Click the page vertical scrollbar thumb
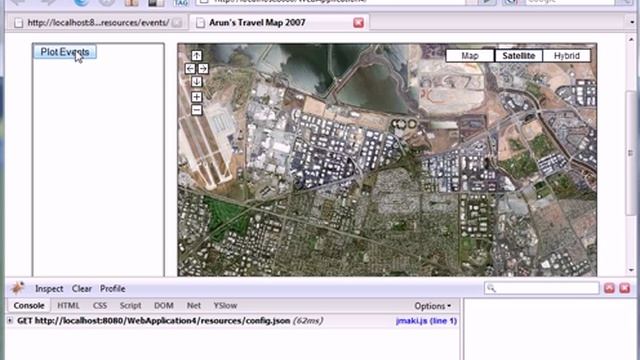This screenshot has width=640, height=360. [631, 153]
